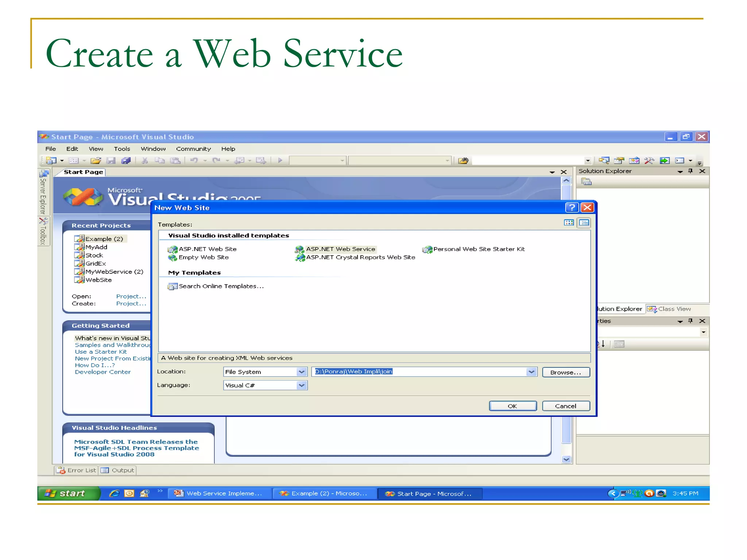Click the Create Project... link
Viewport: 747px width, 560px height.
pos(131,304)
